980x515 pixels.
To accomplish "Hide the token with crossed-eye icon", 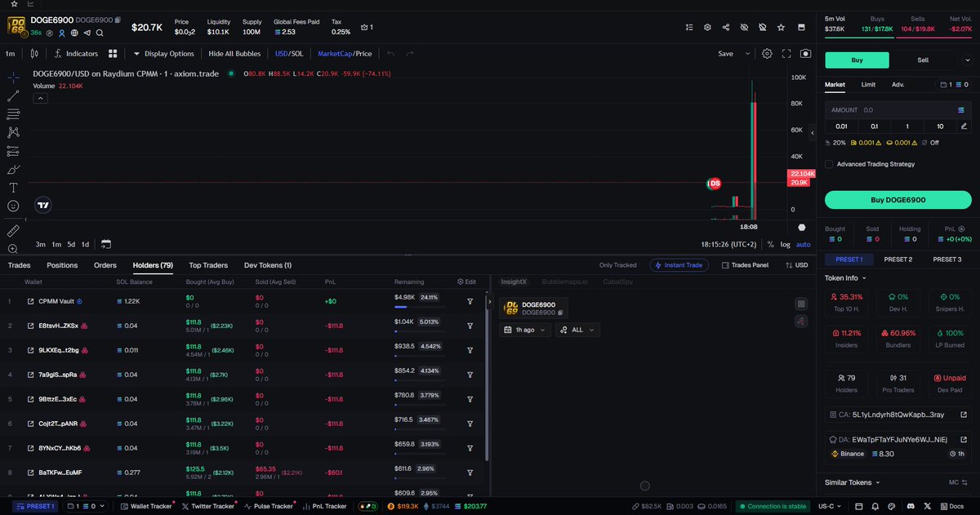I will pyautogui.click(x=744, y=27).
